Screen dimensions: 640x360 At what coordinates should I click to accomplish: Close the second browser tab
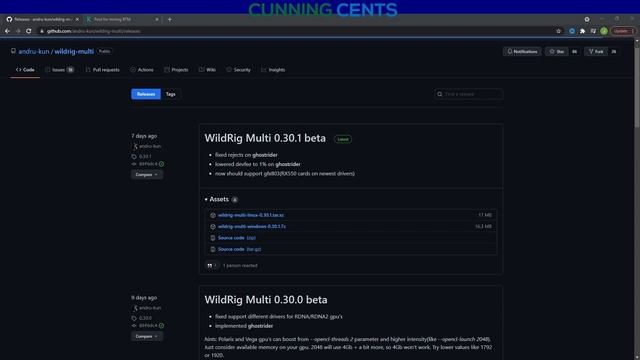157,19
